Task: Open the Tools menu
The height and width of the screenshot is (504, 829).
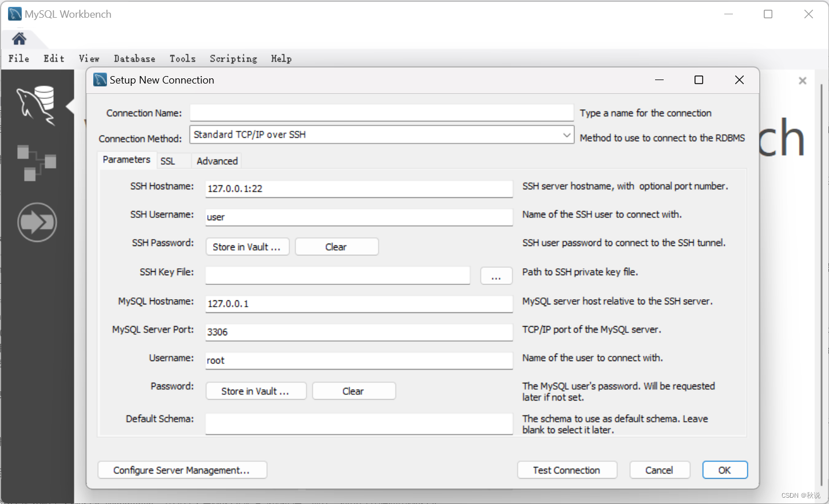Action: (x=183, y=58)
